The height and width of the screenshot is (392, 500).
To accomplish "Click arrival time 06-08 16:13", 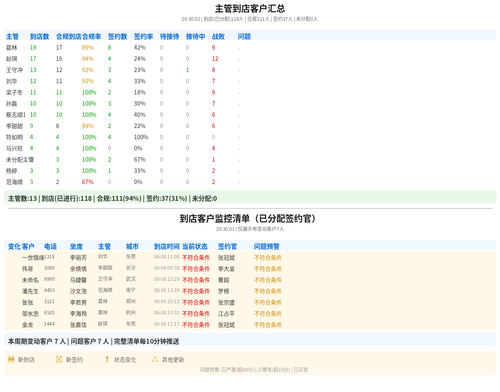I will [167, 301].
